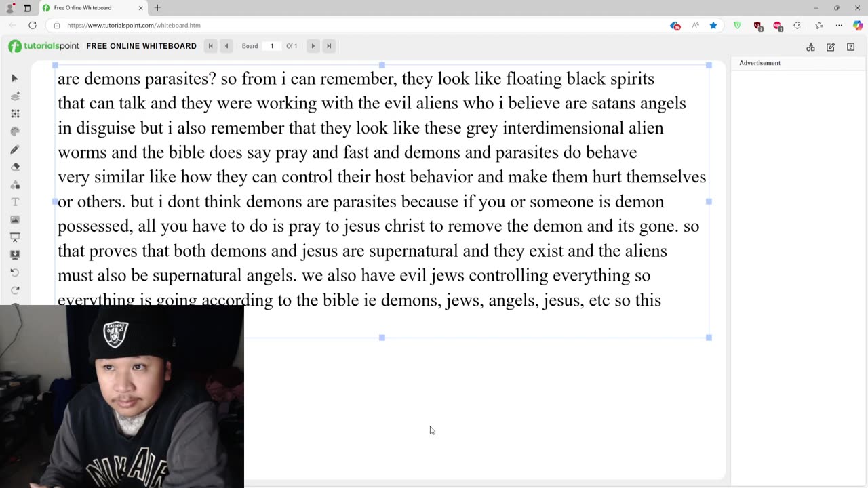Click right-middle selection handle of text box
This screenshot has height=488, width=868.
709,201
